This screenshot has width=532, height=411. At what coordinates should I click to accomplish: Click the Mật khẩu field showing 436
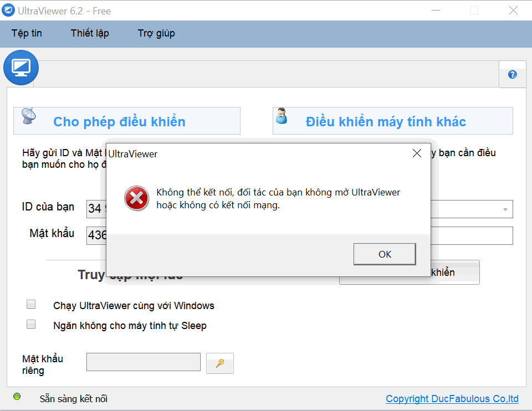click(96, 235)
